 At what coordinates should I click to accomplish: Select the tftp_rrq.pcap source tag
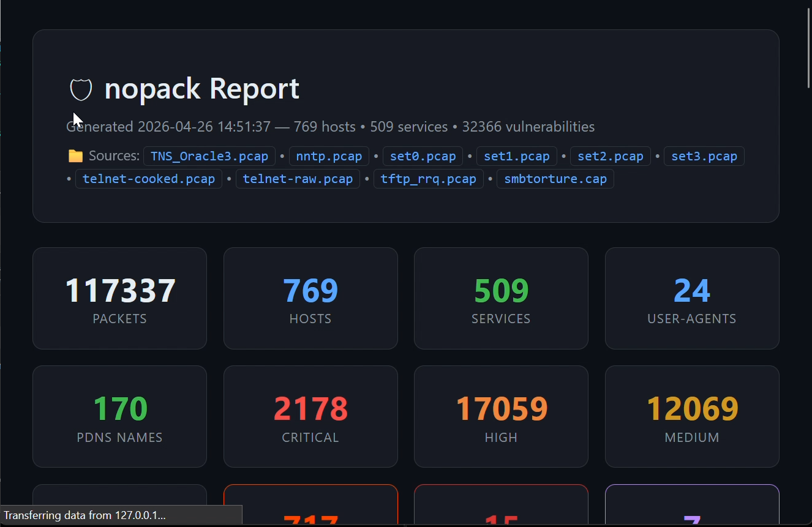tap(428, 179)
